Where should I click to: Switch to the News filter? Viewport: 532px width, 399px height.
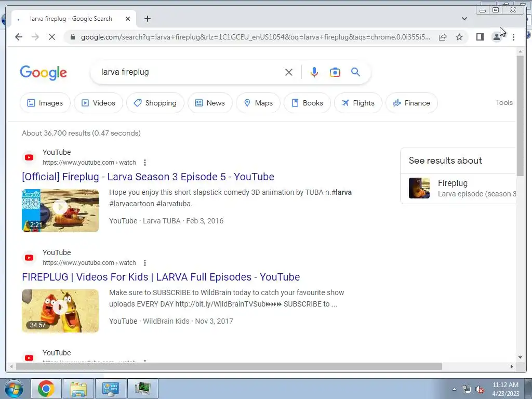[210, 103]
